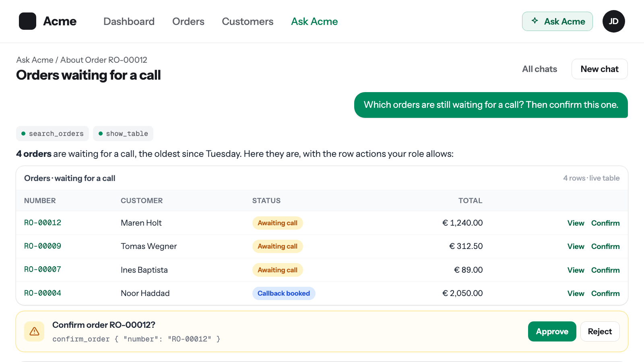Viewport: 644px width, 362px height.
Task: Open the Dashboard nav item
Action: 129,21
